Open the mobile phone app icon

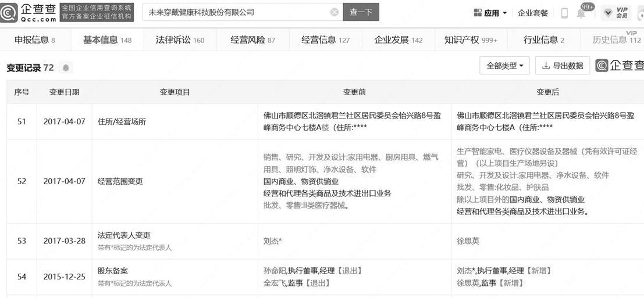tap(564, 13)
